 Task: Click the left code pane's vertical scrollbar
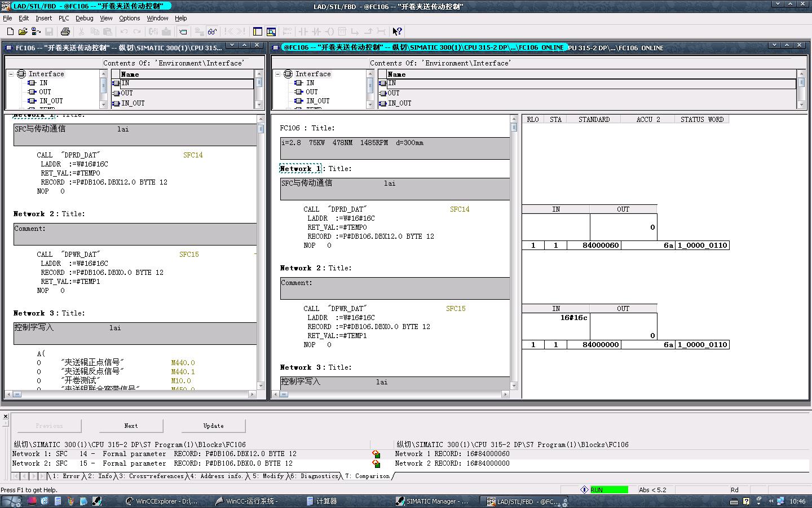point(261,254)
